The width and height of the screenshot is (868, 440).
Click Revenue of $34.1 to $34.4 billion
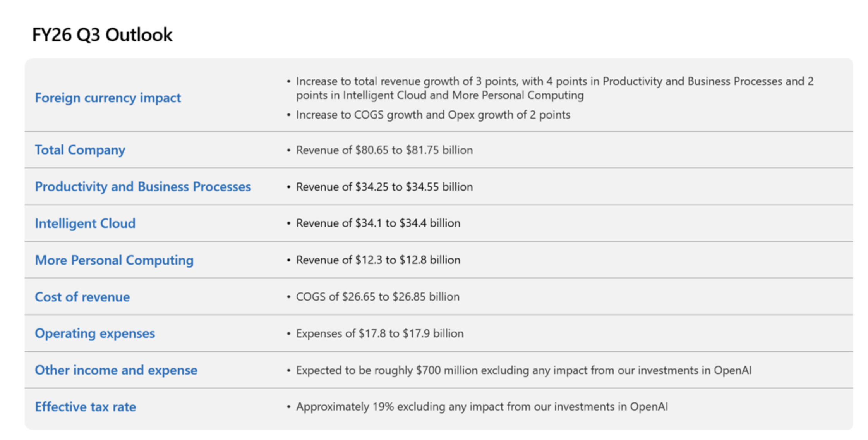[x=378, y=223]
